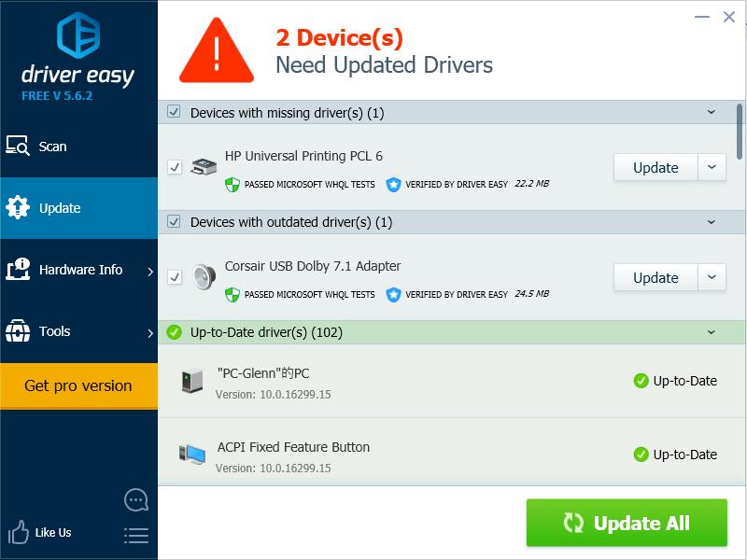Collapse the Devices with outdated driver(s) section
Viewport: 747px width, 560px height.
[712, 222]
